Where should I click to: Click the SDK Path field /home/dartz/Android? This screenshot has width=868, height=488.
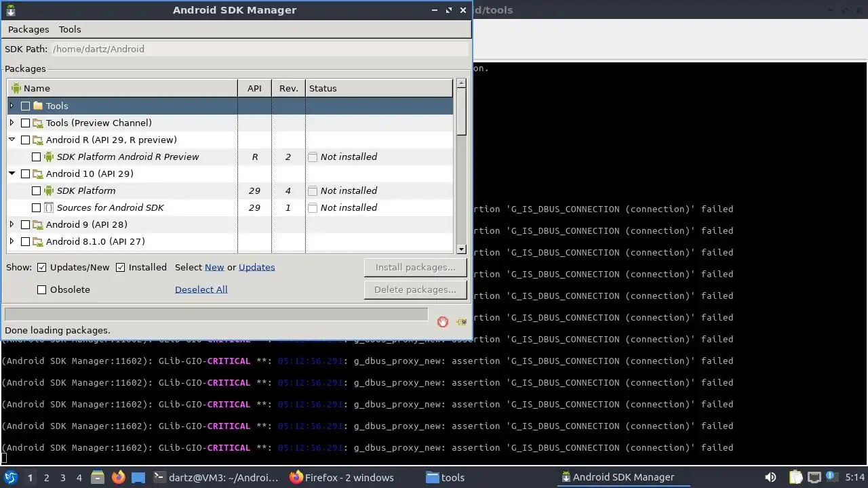tap(260, 49)
